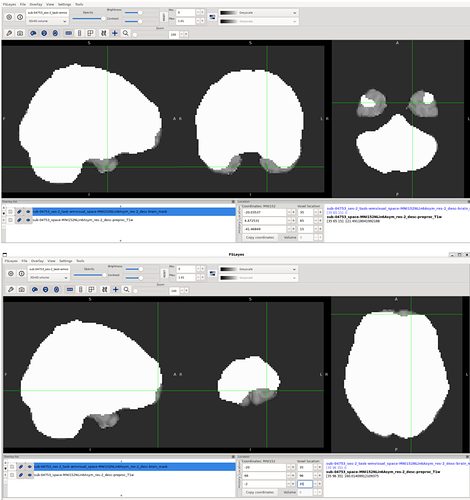The height and width of the screenshot is (500, 470).
Task: Toggle the coronal canvas in the lower toolbar
Action: click(x=46, y=290)
